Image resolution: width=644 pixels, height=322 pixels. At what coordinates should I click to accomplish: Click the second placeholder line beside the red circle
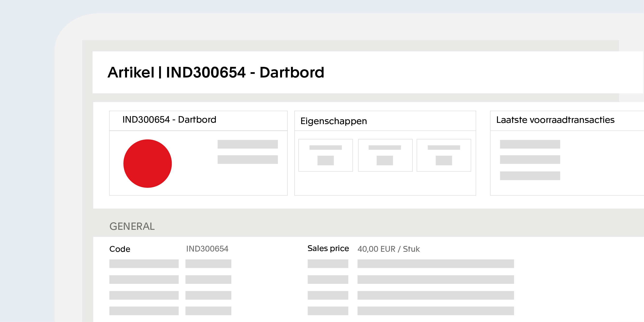click(x=248, y=160)
